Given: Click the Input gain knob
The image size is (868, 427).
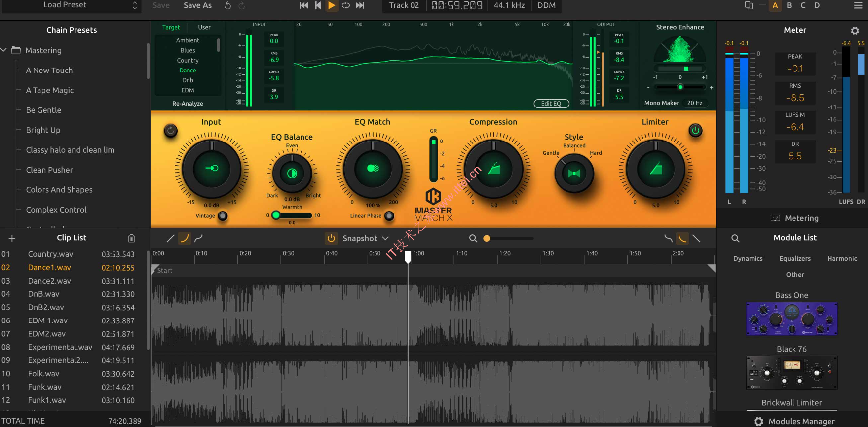Looking at the screenshot, I should pos(212,169).
